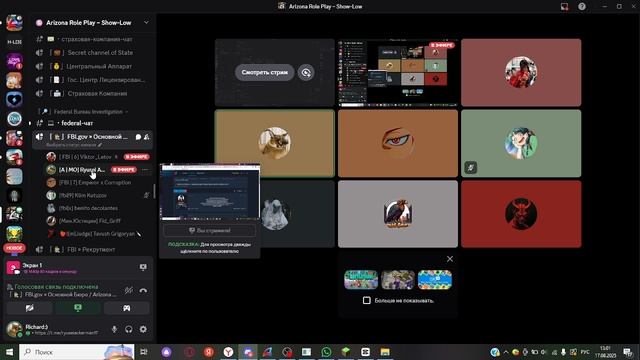Open the first promo game thumbnail
Image resolution: width=640 pixels, height=360 pixels.
pos(361,280)
